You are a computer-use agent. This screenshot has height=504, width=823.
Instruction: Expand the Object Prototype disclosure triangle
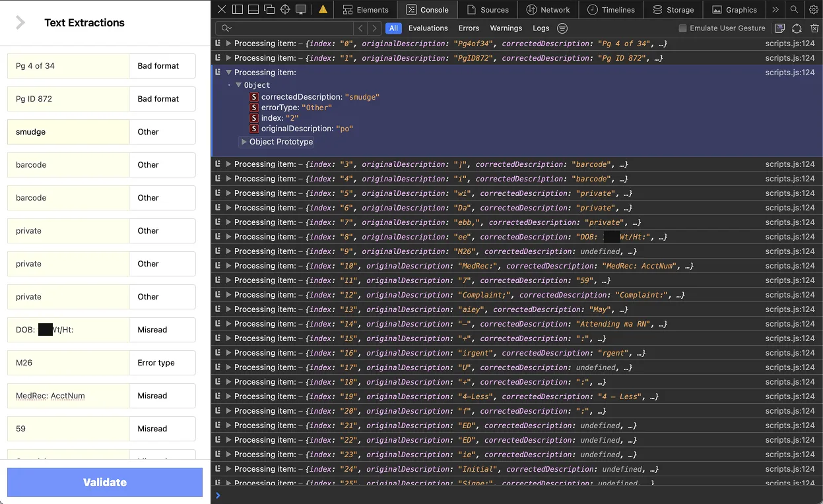(244, 142)
